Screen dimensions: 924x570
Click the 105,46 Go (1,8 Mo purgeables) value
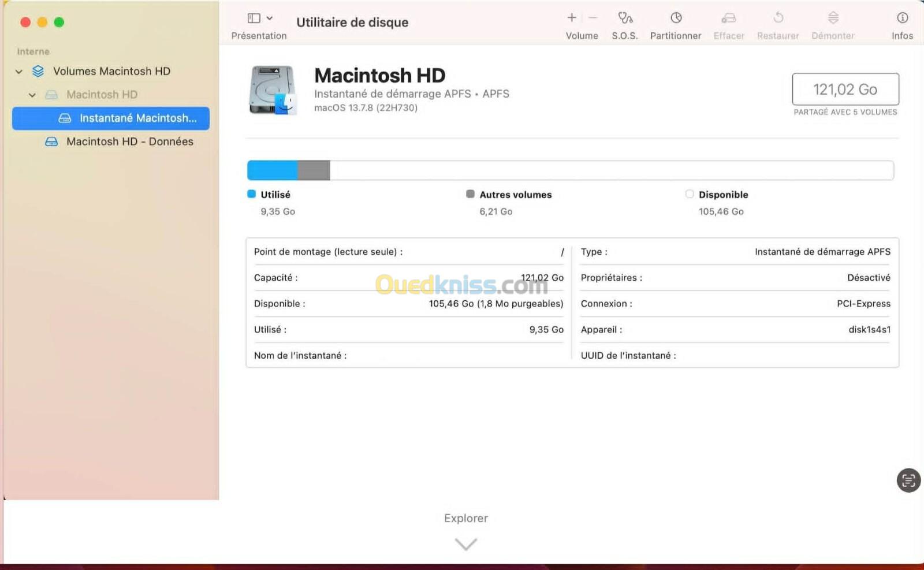pos(495,304)
